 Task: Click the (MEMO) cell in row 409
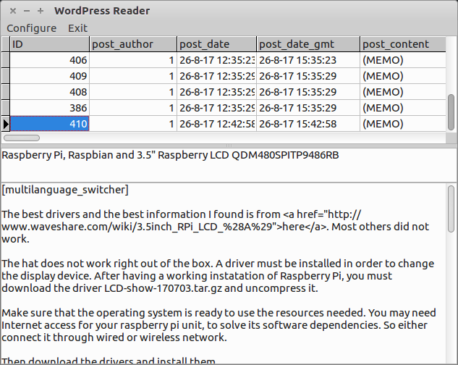tap(403, 76)
